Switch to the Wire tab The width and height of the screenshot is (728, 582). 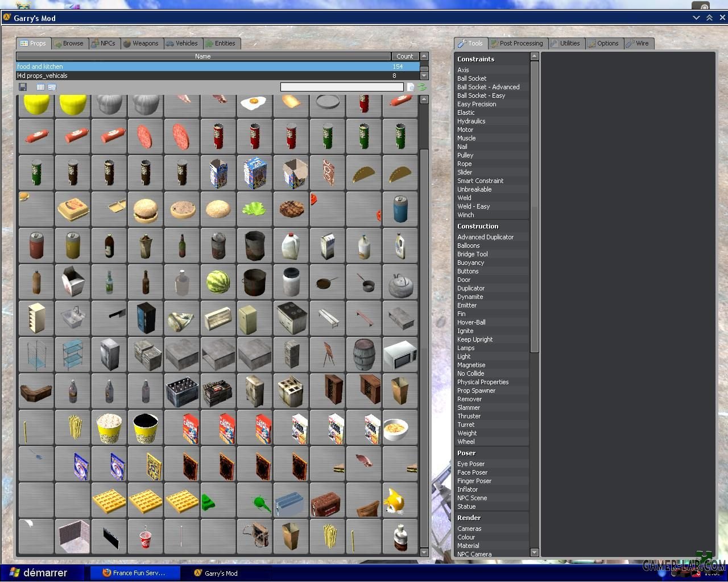point(639,43)
